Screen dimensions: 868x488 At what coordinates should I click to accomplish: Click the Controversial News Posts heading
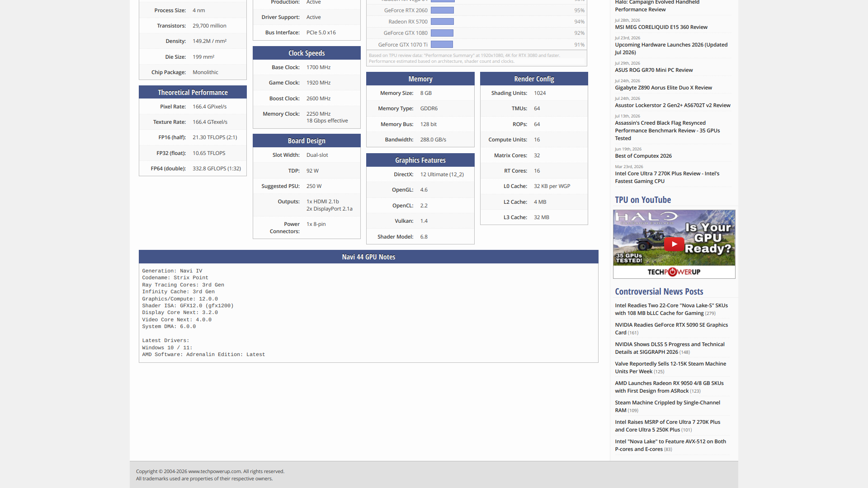659,291
